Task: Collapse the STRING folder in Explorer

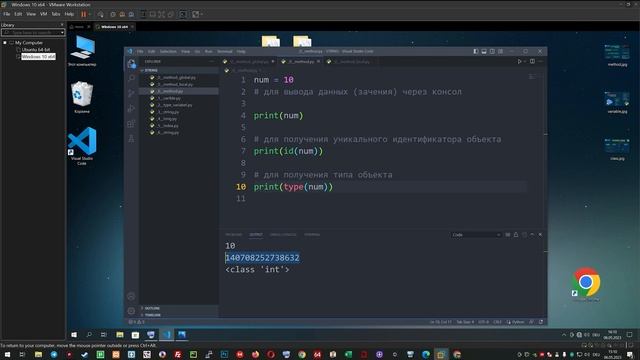Action: coord(179,70)
